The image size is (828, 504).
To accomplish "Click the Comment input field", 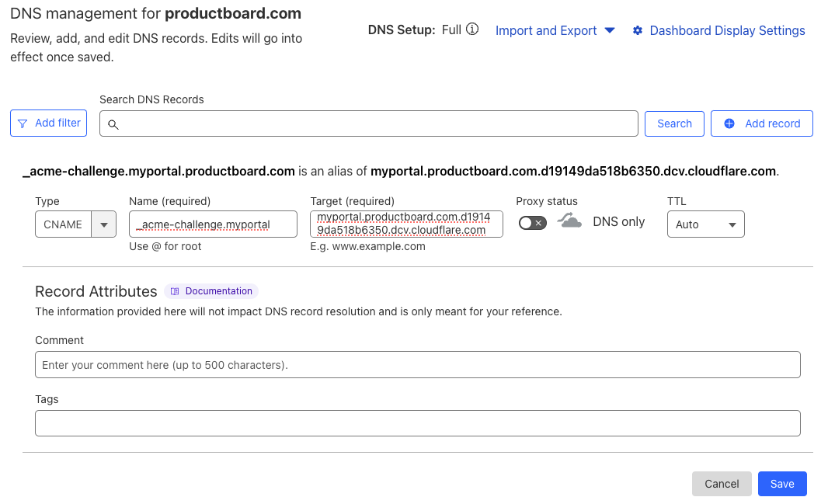I will point(418,365).
